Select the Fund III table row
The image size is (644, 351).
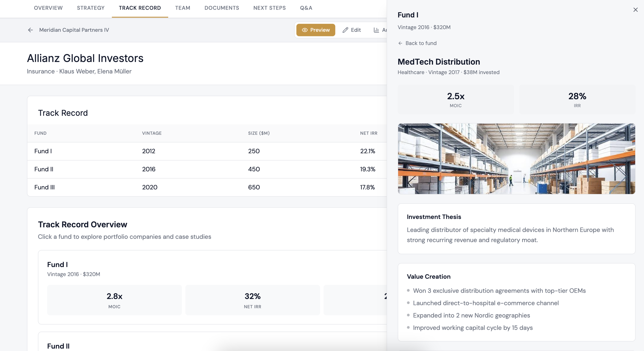click(x=207, y=187)
